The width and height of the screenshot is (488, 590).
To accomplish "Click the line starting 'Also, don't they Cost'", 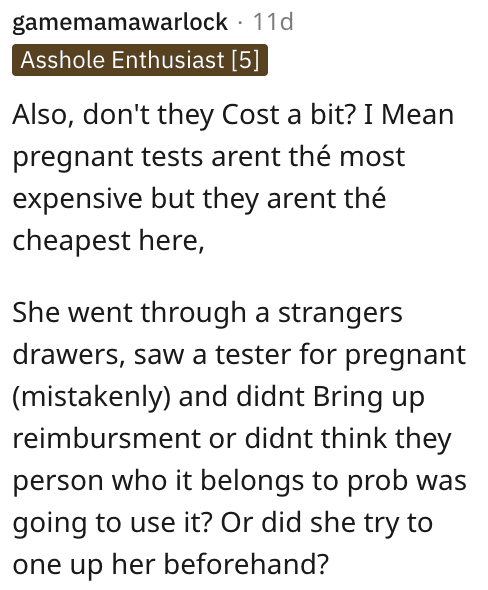I will 233,115.
